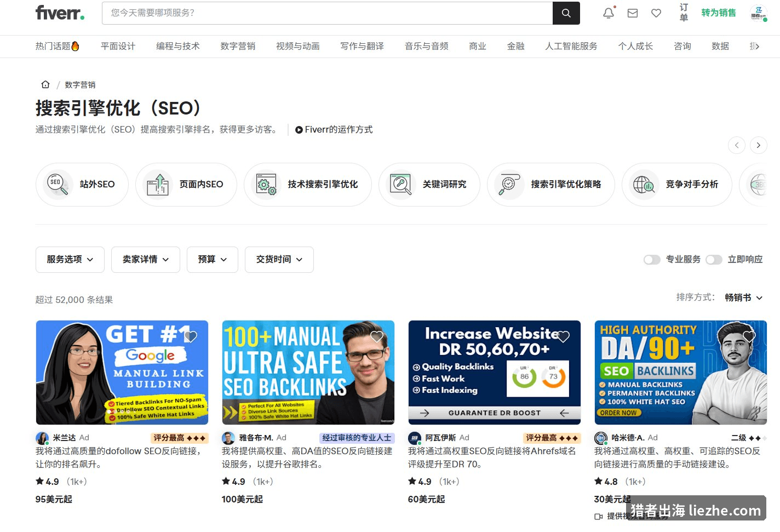The width and height of the screenshot is (780, 532).
Task: Click the play icon beside Fiverr的运作方式
Action: (x=299, y=130)
